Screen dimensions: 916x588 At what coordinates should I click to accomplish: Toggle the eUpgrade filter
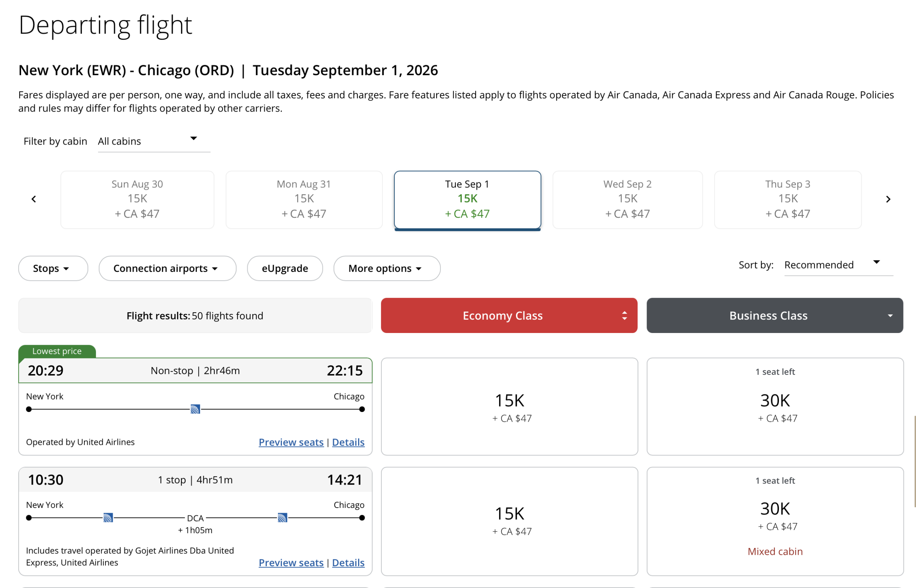tap(284, 268)
